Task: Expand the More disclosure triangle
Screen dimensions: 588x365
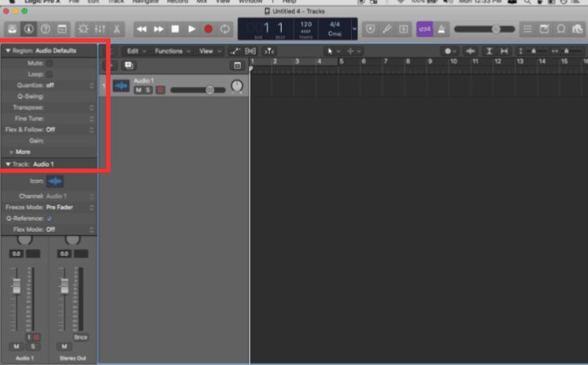Action: [11, 152]
